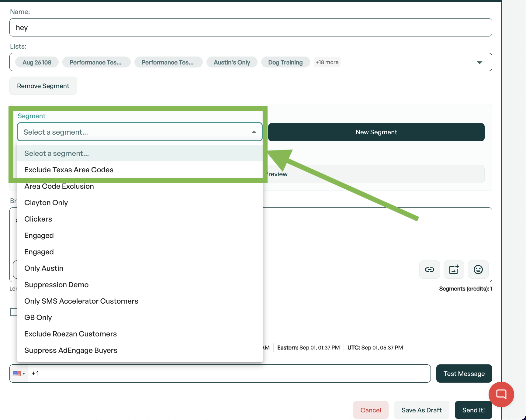Open the country flag selector
The image size is (526, 420).
tap(19, 374)
